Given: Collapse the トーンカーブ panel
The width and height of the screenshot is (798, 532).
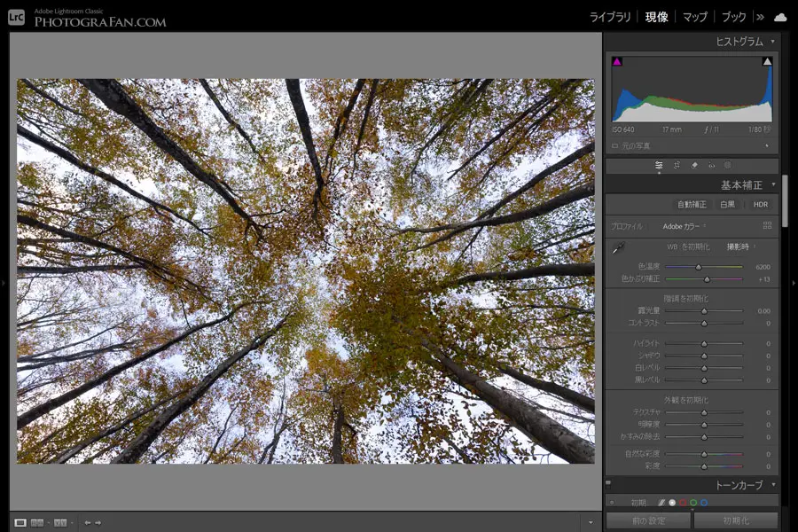Looking at the screenshot, I should point(773,485).
